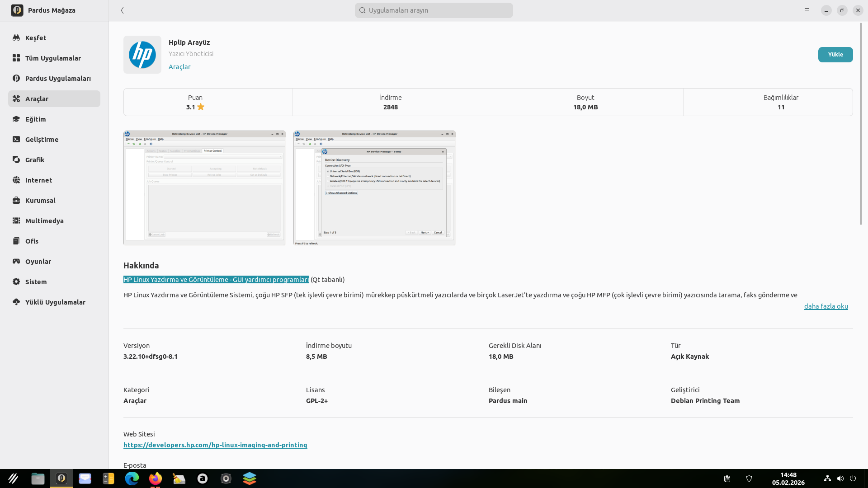Open the Device Discovery setup screenshot thumbnail
The width and height of the screenshot is (868, 488).
pyautogui.click(x=374, y=188)
